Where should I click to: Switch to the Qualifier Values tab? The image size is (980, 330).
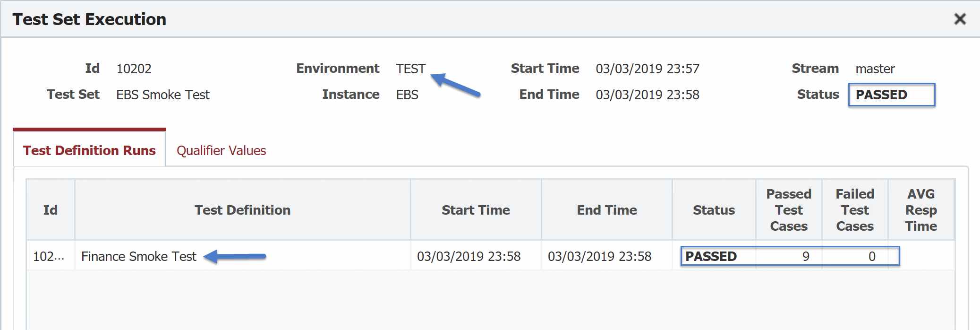coord(221,150)
